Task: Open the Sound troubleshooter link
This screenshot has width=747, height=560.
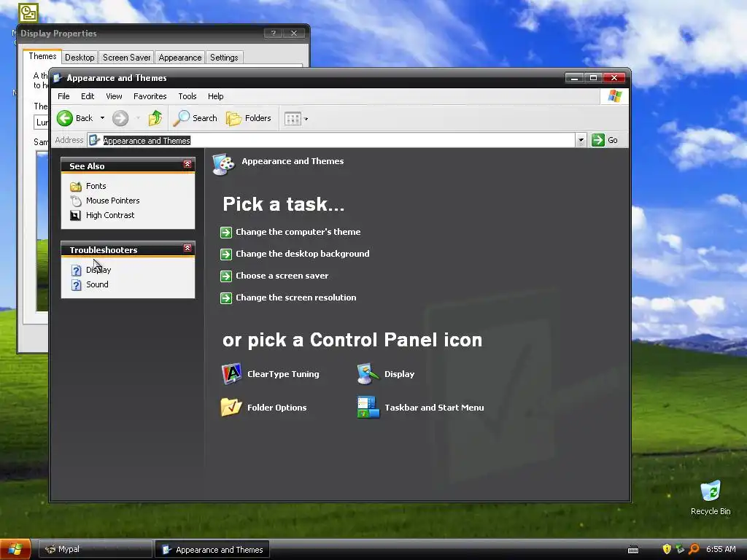Action: point(97,284)
